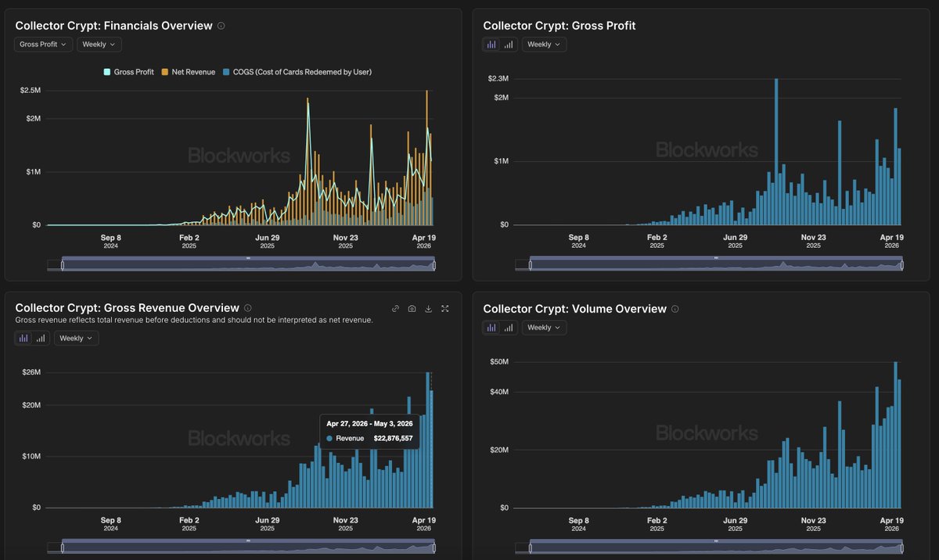Click the Collector Crypt: Gross Profit title
The height and width of the screenshot is (560, 939).
[x=559, y=26]
